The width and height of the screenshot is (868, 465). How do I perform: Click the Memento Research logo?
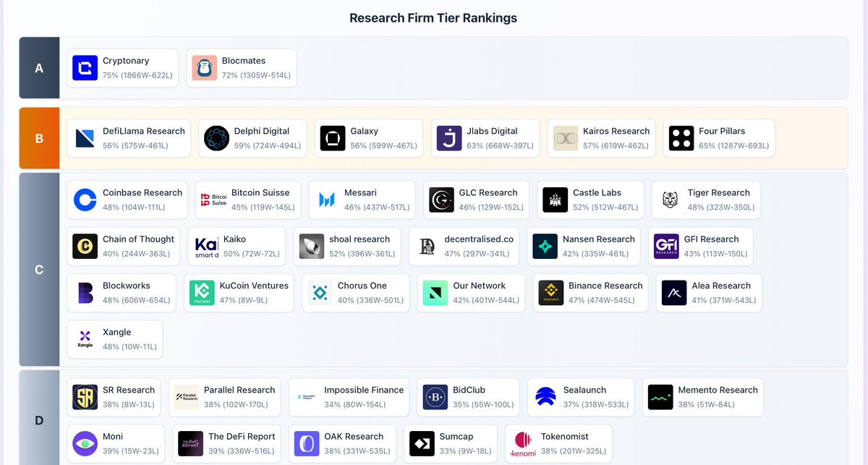point(660,397)
